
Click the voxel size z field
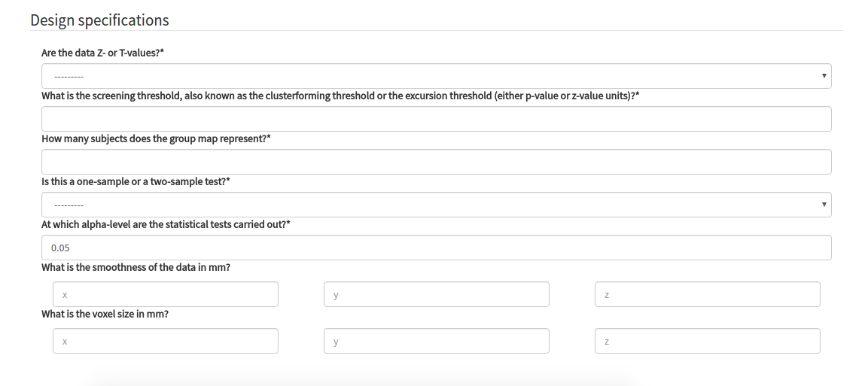[x=708, y=341]
